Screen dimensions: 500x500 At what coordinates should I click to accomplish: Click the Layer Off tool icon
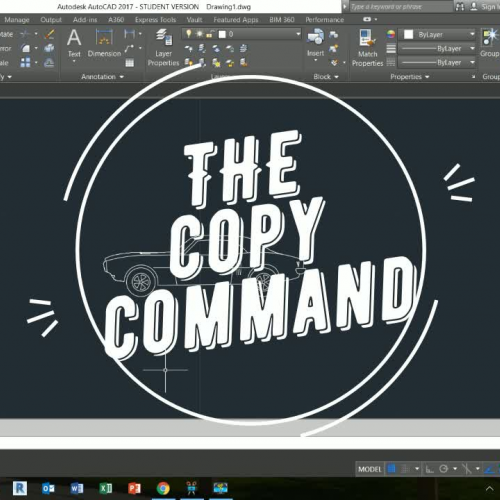point(189,49)
